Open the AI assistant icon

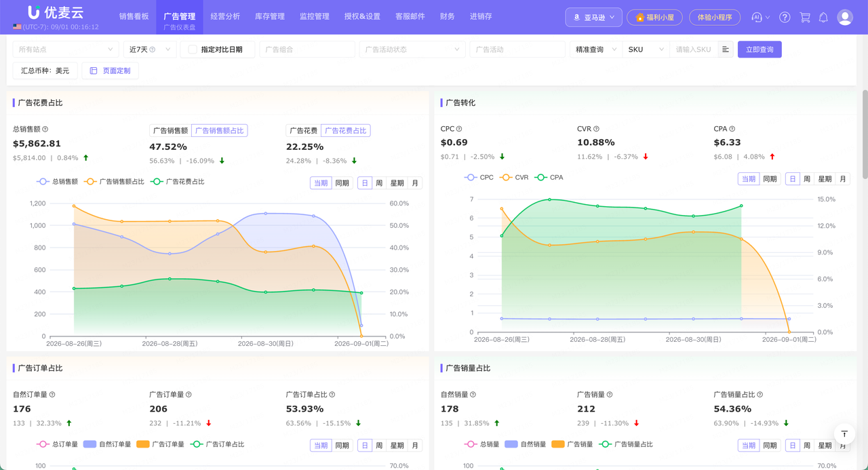[757, 17]
